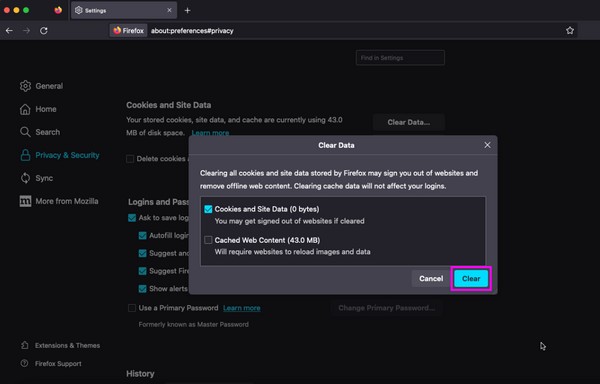
Task: Click the Find in Settings field
Action: 400,58
